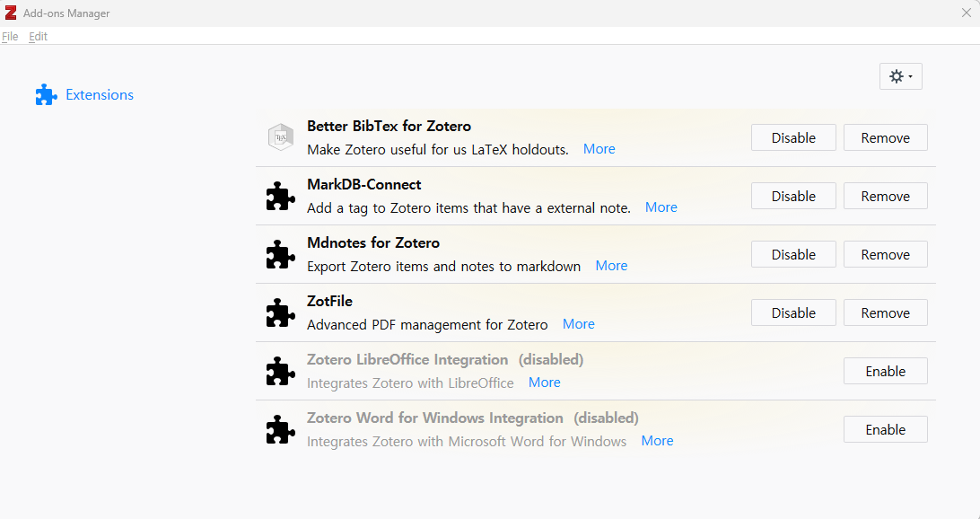Click 'Advanced PDF management for Zotero' description
The width and height of the screenshot is (980, 519).
point(427,324)
